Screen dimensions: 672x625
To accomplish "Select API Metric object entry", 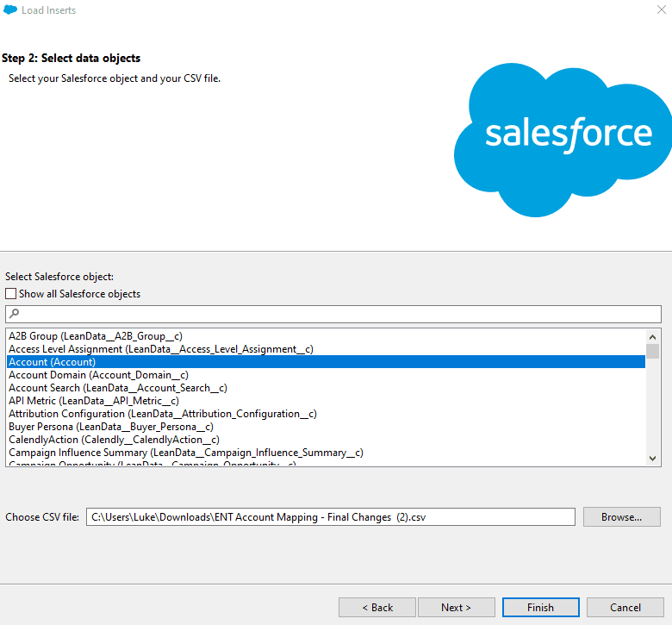I will coord(93,401).
